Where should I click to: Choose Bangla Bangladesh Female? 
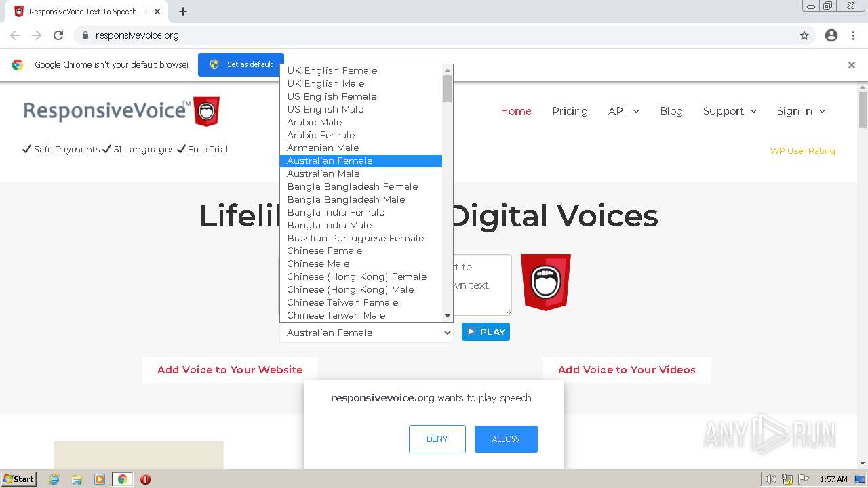click(x=361, y=186)
